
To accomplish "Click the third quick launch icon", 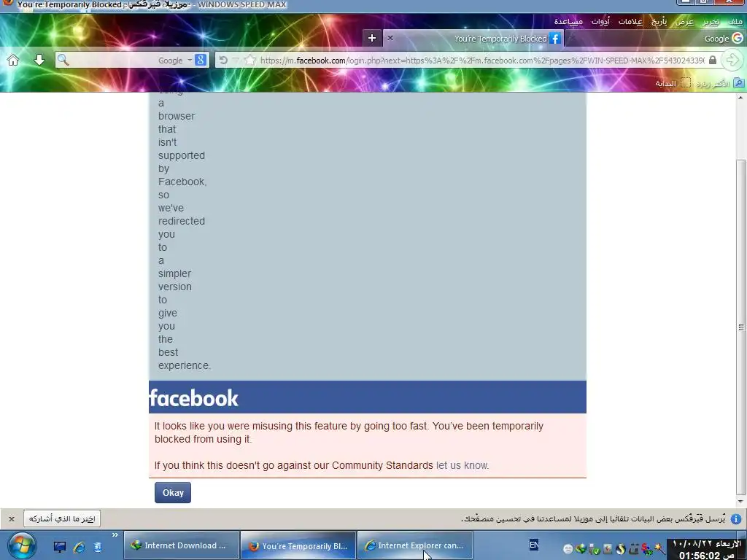I will 97,547.
